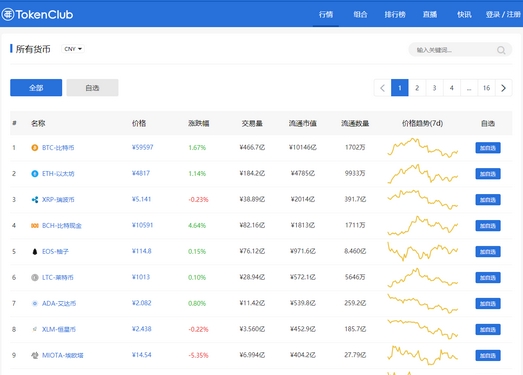Image resolution: width=523 pixels, height=375 pixels.
Task: Add EOS to watchlist
Action: pos(488,252)
